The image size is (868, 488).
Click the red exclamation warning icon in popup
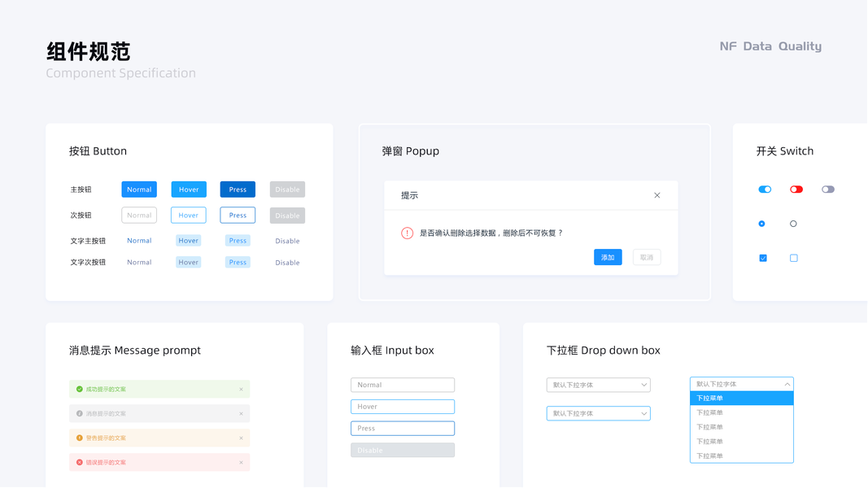click(x=407, y=233)
